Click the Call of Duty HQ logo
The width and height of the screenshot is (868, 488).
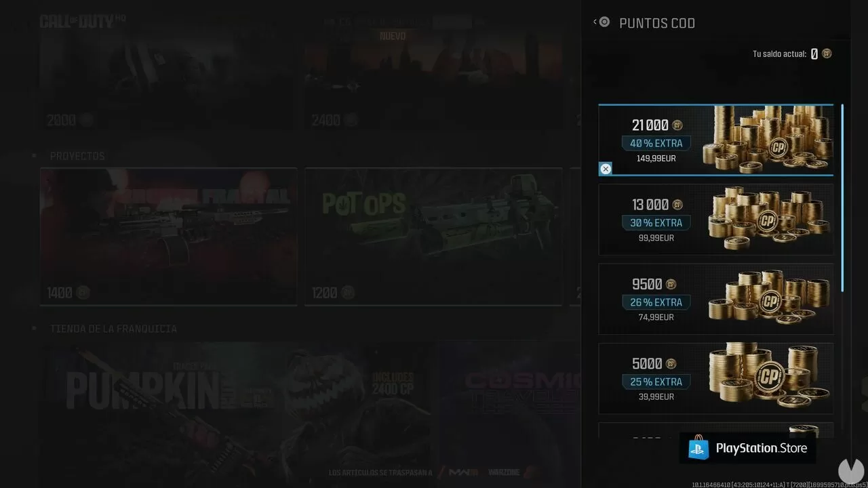coord(77,22)
